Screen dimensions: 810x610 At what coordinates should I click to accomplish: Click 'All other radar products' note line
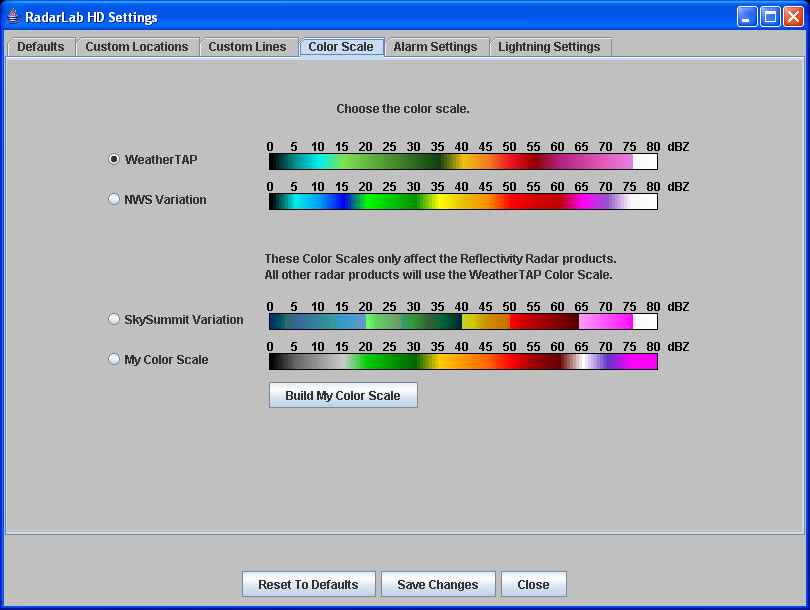pos(439,275)
